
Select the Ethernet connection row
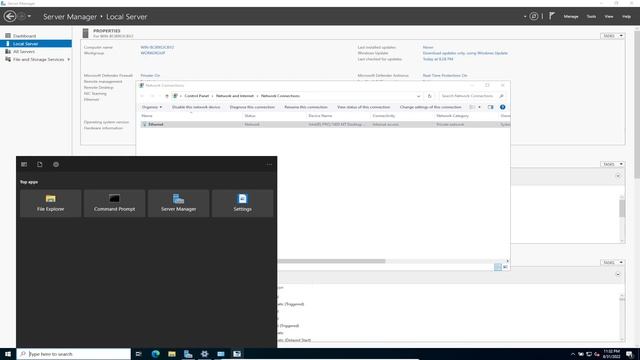coord(325,124)
